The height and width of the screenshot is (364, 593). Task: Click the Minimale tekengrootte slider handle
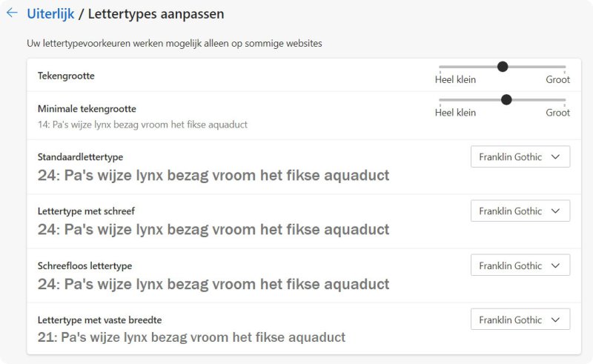click(x=506, y=99)
